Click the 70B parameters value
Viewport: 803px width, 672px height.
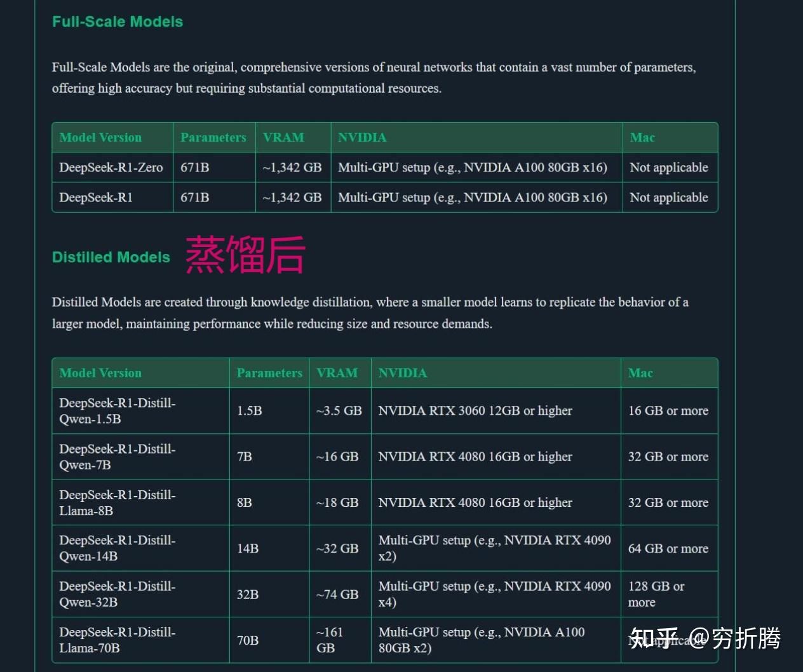tap(248, 640)
